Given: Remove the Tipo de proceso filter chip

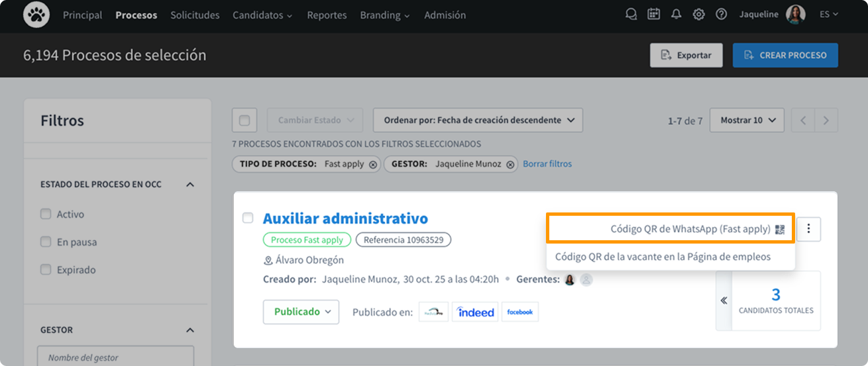Looking at the screenshot, I should pos(373,164).
